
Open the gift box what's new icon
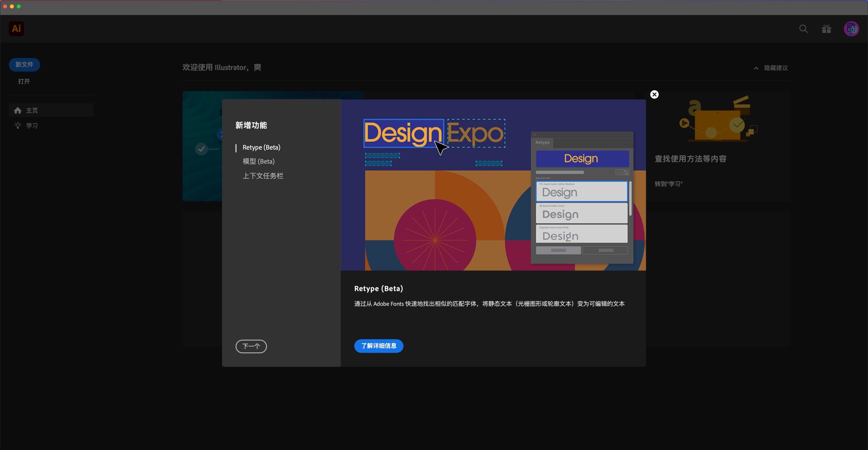[x=827, y=29]
